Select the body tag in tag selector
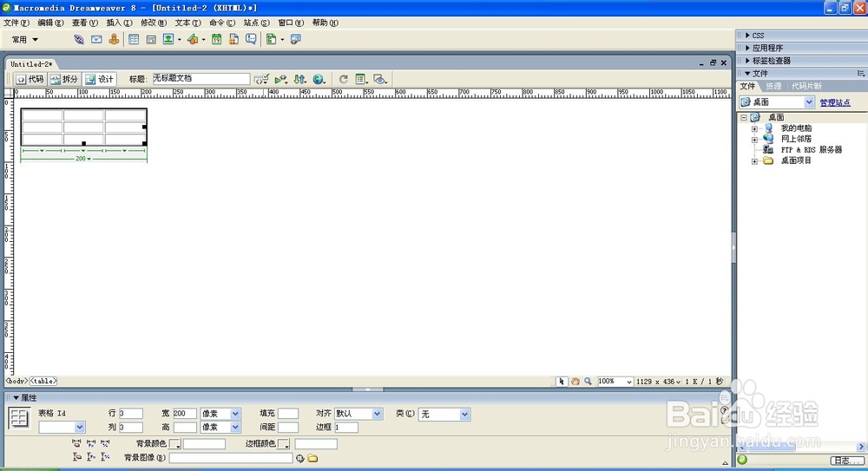 (x=16, y=381)
